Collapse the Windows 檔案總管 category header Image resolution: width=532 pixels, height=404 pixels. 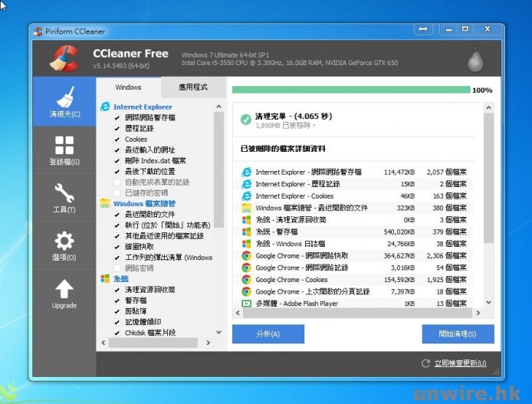[x=144, y=203]
